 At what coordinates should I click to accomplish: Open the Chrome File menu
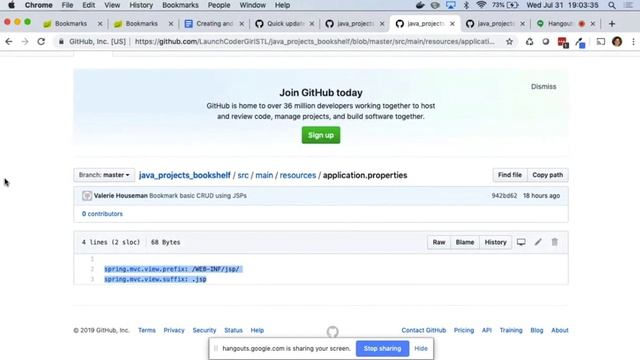pos(67,5)
